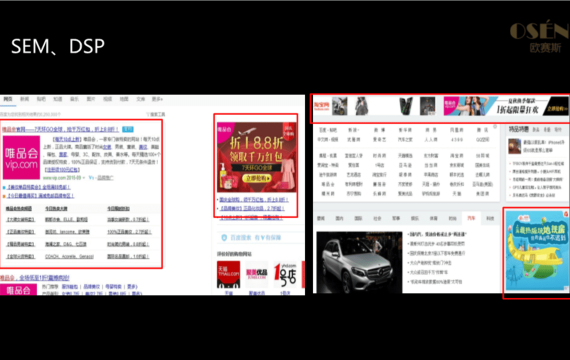Switch to the 国内 news tab
This screenshot has height=360, width=570.
[340, 218]
